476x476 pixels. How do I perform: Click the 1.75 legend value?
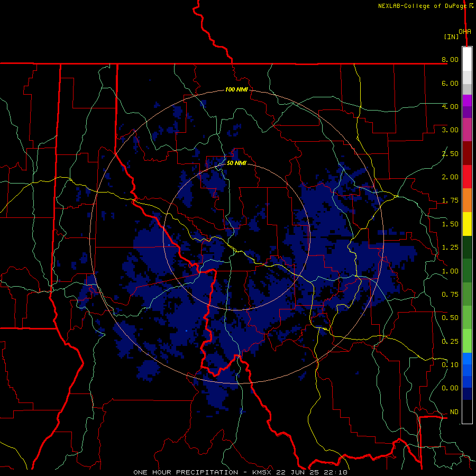point(450,200)
